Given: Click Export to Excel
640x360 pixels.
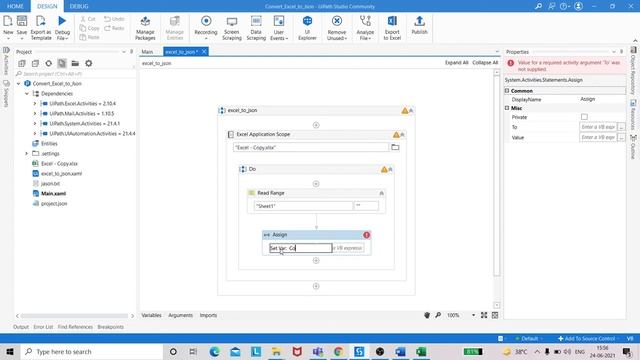Looking at the screenshot, I should pos(392,28).
